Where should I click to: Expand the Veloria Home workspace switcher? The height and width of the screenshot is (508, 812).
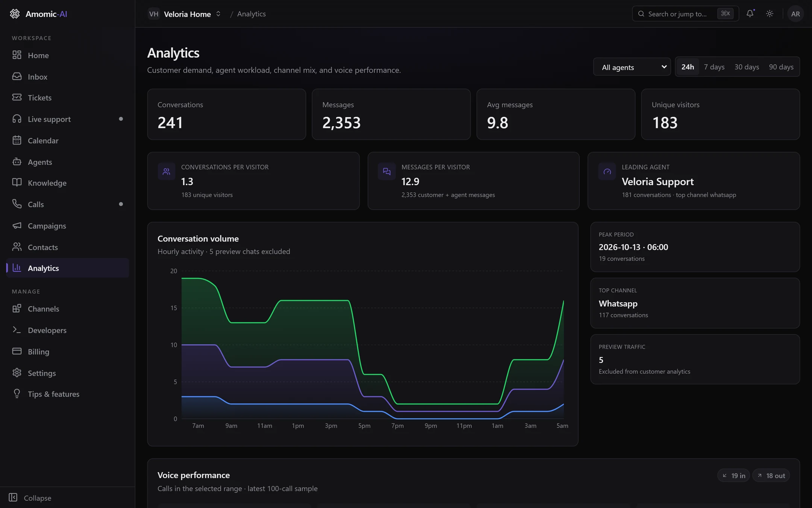pyautogui.click(x=185, y=14)
